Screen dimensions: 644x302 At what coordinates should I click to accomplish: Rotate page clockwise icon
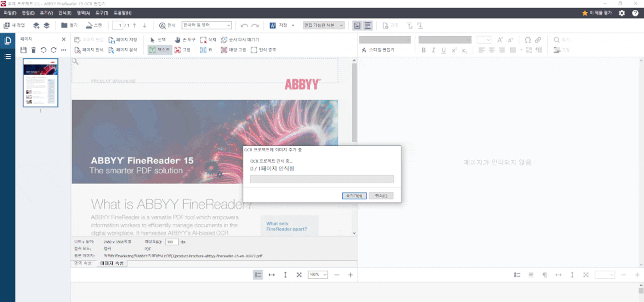(x=53, y=50)
